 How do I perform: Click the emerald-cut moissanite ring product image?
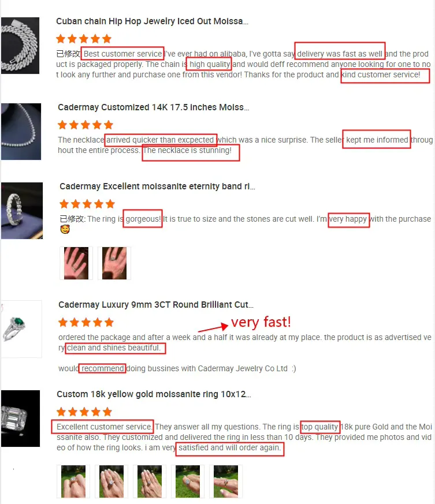click(20, 419)
